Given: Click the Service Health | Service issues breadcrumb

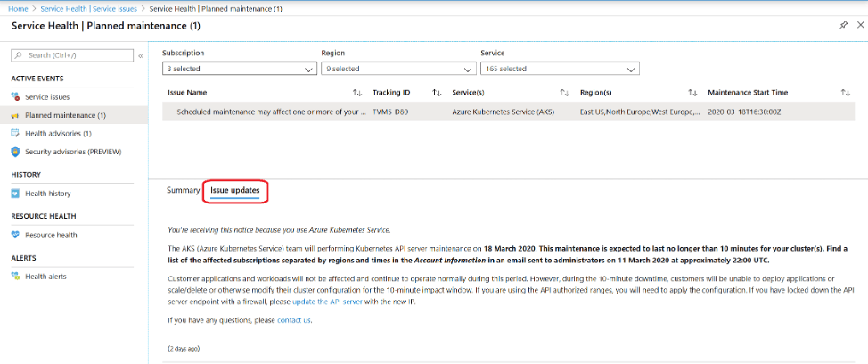Looking at the screenshot, I should pos(88,9).
